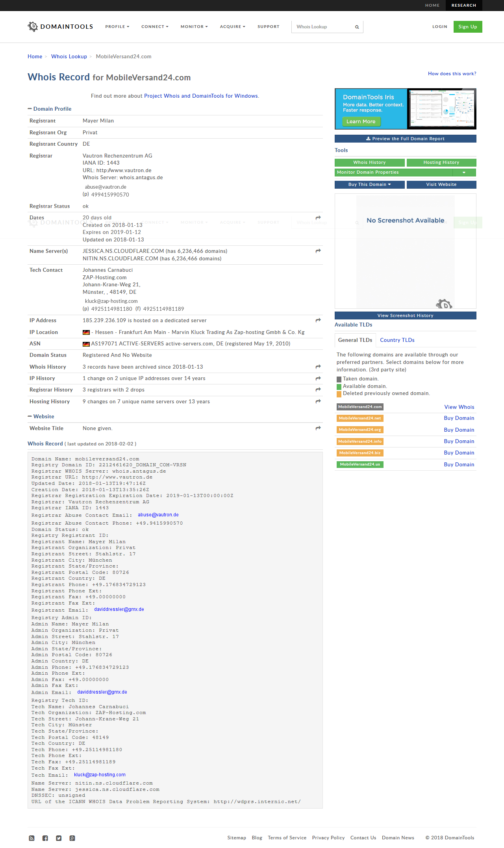Switch to the Research top tab

[464, 6]
